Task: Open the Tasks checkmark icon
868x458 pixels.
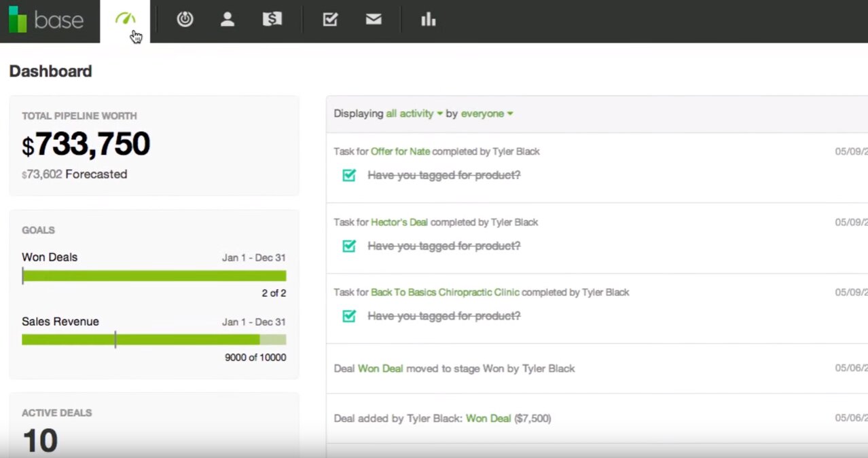Action: point(330,20)
